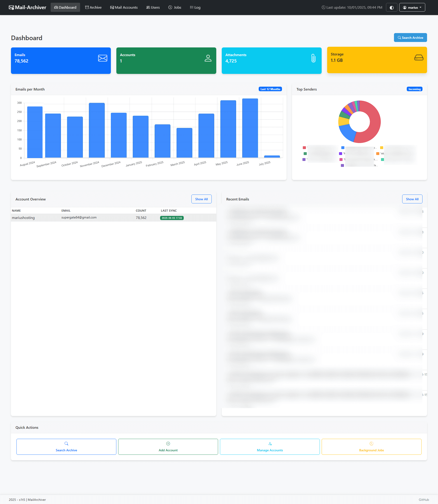Click magnifier icon in Search Archive quick action
This screenshot has width=438, height=504.
(x=66, y=443)
